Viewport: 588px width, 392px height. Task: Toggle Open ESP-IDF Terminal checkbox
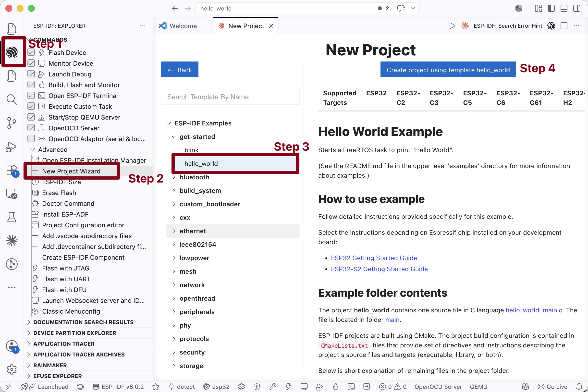click(31, 96)
